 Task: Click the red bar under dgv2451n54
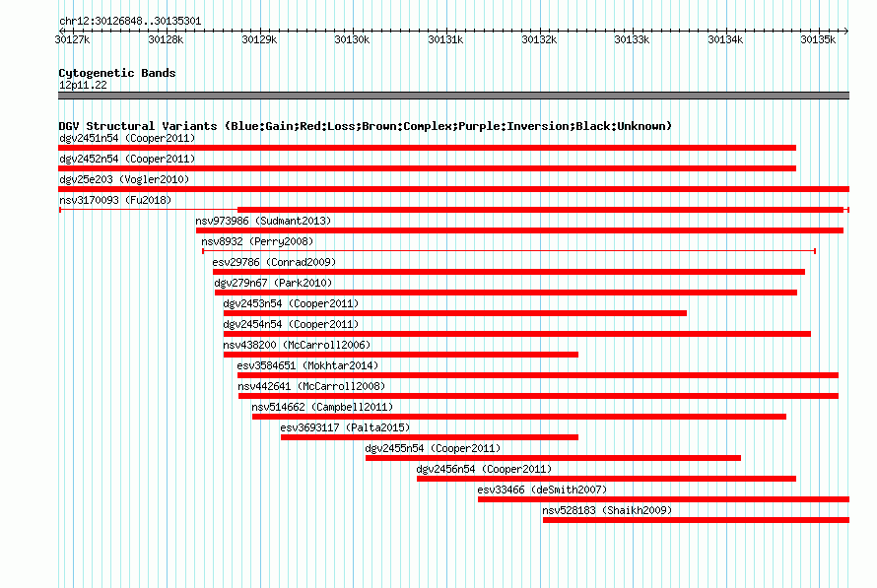tap(428, 148)
